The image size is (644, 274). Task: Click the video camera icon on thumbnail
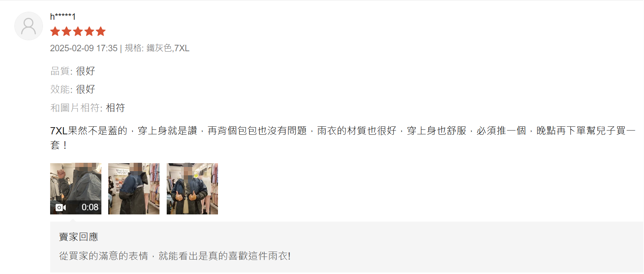pyautogui.click(x=61, y=208)
